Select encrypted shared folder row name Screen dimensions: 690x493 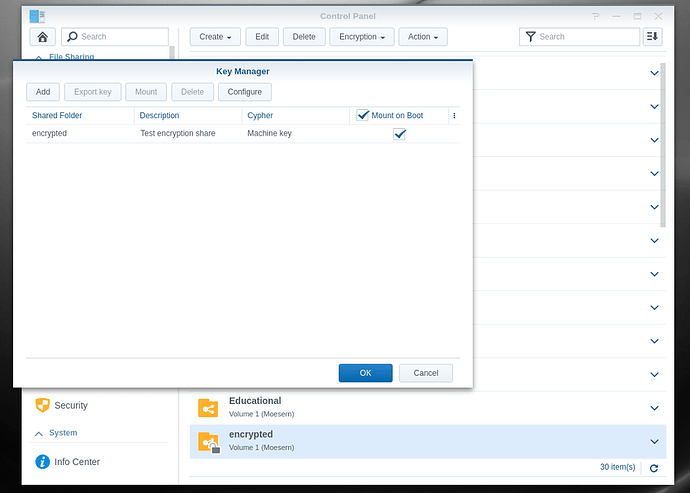coord(251,434)
